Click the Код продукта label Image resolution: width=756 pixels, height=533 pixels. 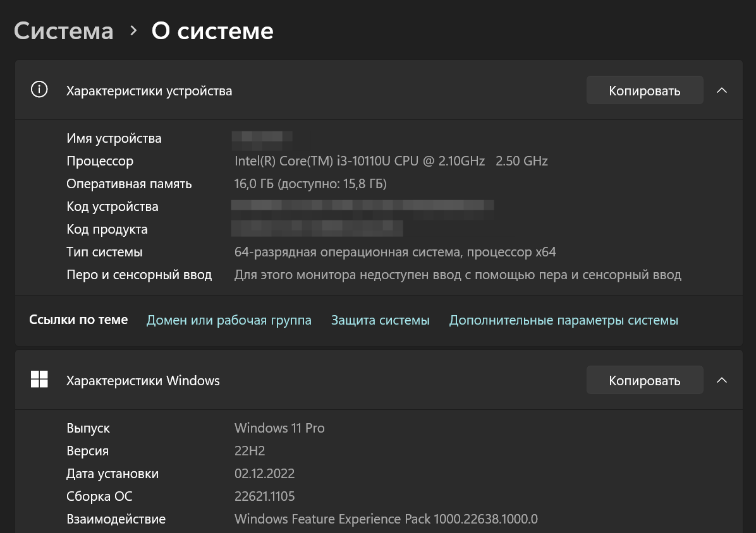pyautogui.click(x=107, y=229)
